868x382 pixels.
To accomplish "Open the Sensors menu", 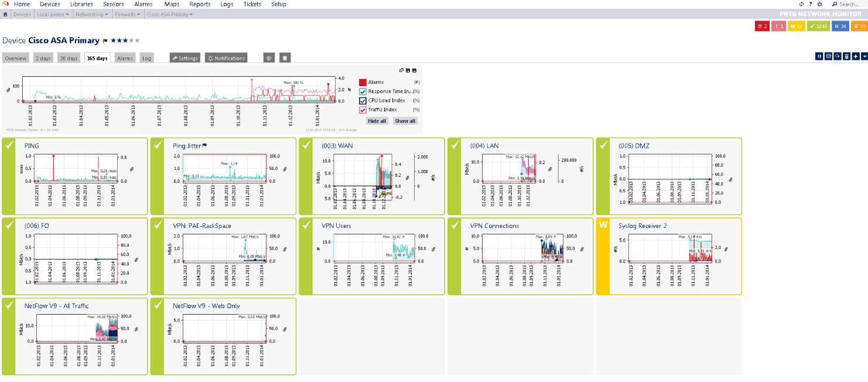I will click(114, 4).
